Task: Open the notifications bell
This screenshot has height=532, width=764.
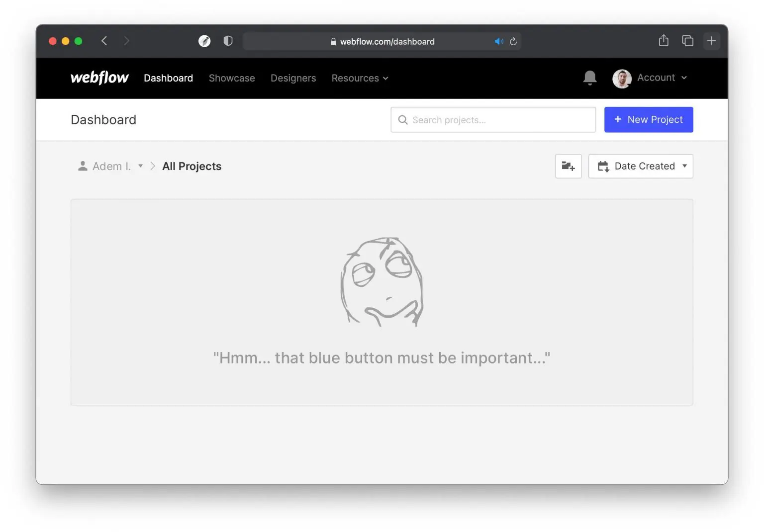Action: point(589,78)
